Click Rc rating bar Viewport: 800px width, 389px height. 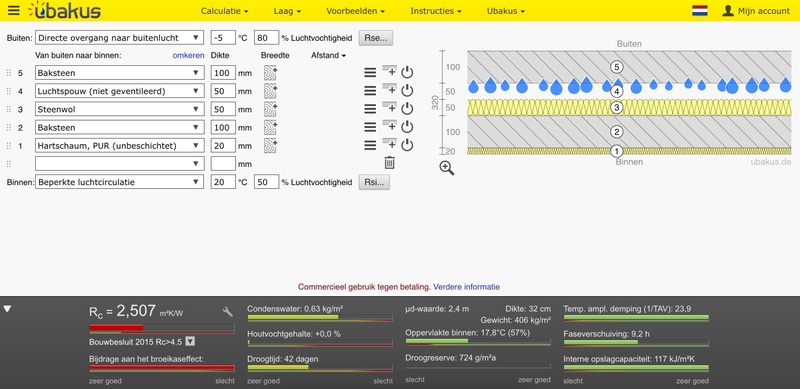(162, 328)
